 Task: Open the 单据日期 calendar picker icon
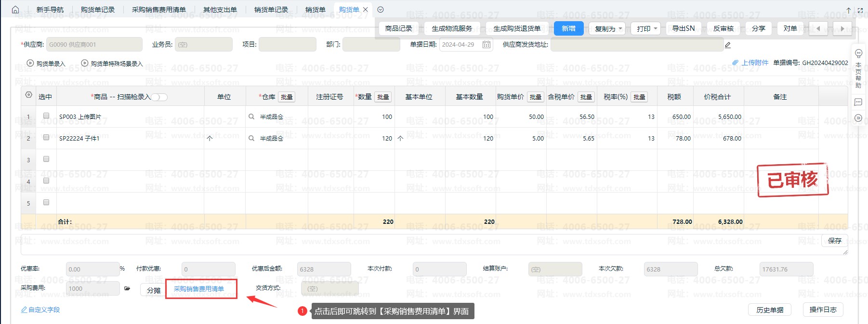[x=487, y=45]
